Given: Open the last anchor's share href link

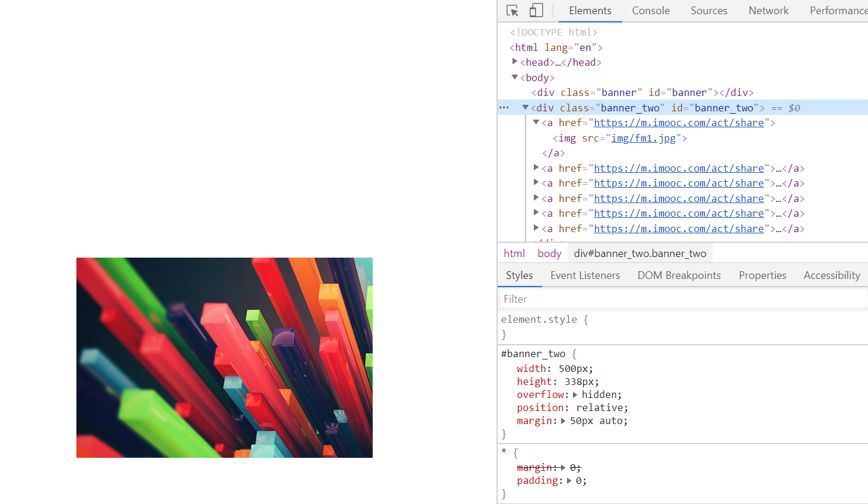Looking at the screenshot, I should [679, 229].
